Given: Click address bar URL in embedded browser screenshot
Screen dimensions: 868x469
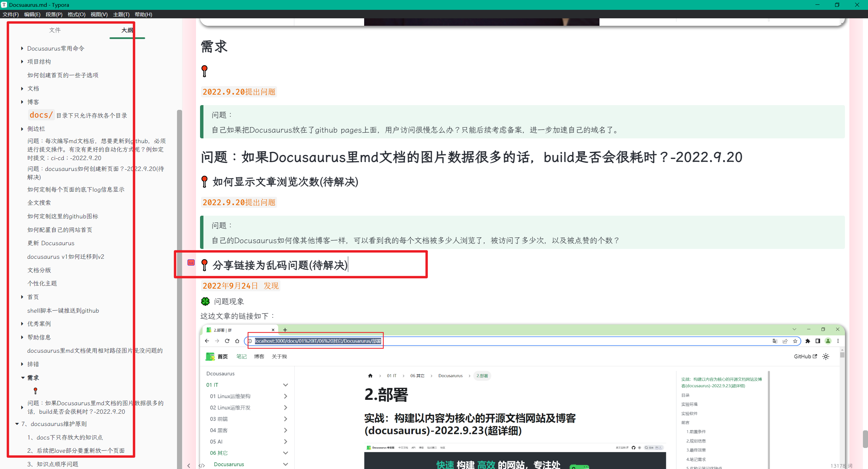Looking at the screenshot, I should pos(318,341).
